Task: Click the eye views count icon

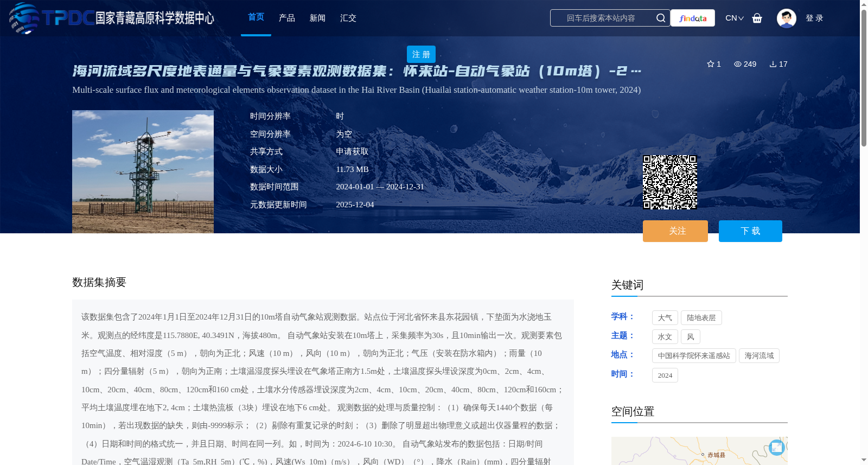Action: tap(738, 64)
